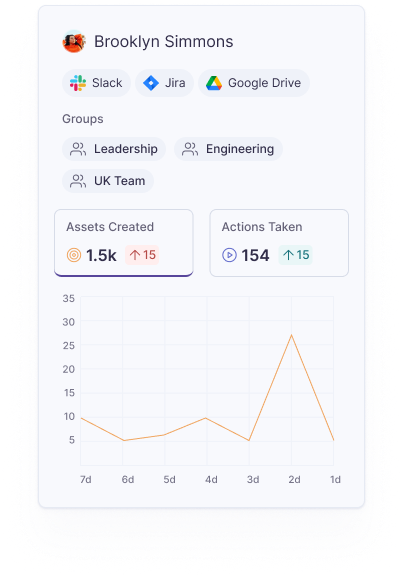This screenshot has width=403, height=579.
Task: Click the Slack logo icon
Action: tap(78, 83)
